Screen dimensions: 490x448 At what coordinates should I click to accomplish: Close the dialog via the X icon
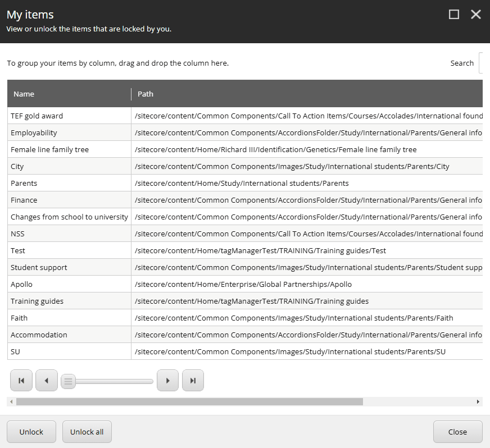(476, 14)
